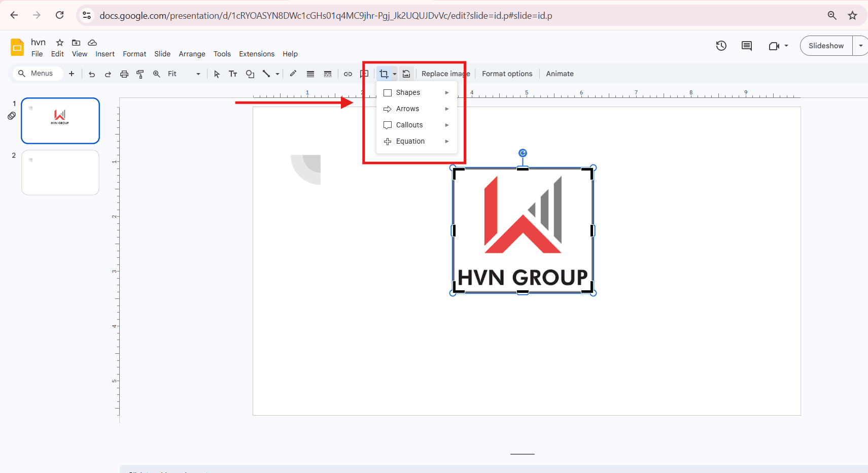This screenshot has height=473, width=868.
Task: Expand Shapes submenu
Action: (x=416, y=92)
